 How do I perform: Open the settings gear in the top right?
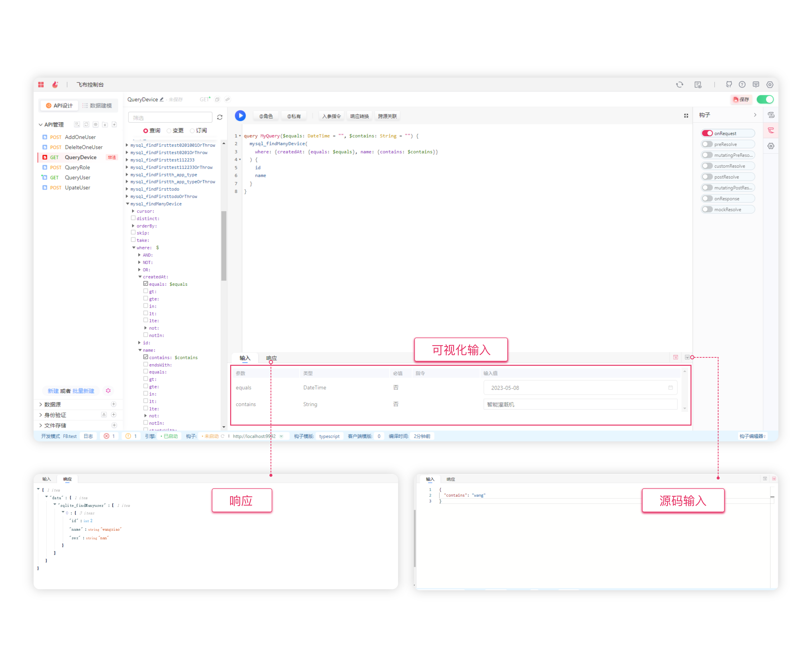(770, 84)
